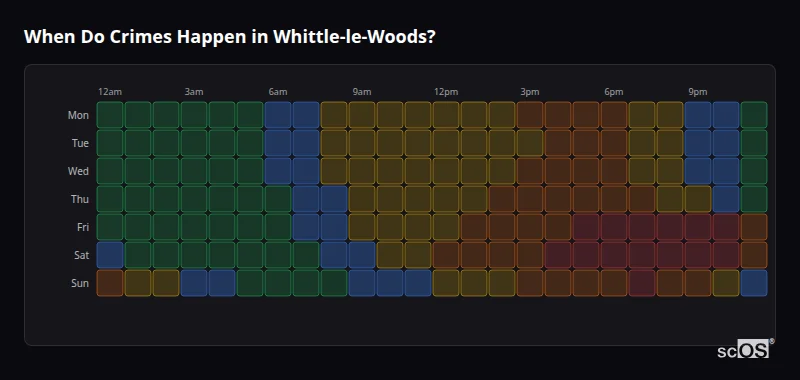This screenshot has width=800, height=380.
Task: Select the red Saturday 9pm cell
Action: coord(697,255)
